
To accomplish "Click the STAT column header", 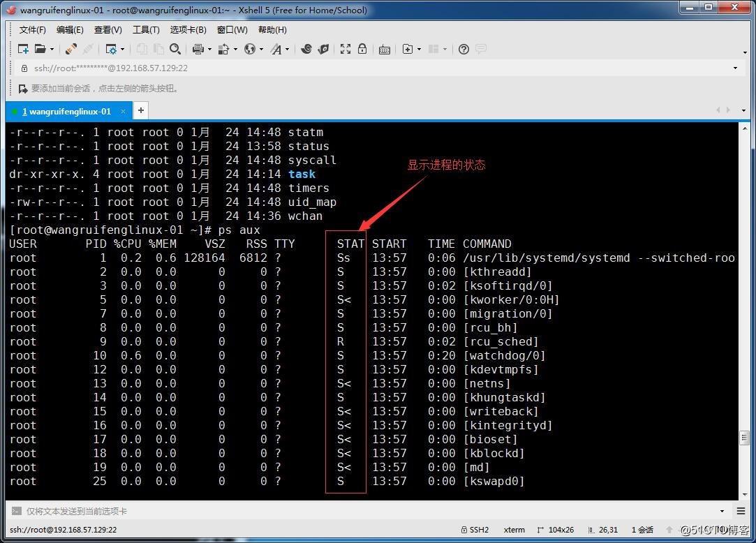I will [x=350, y=244].
